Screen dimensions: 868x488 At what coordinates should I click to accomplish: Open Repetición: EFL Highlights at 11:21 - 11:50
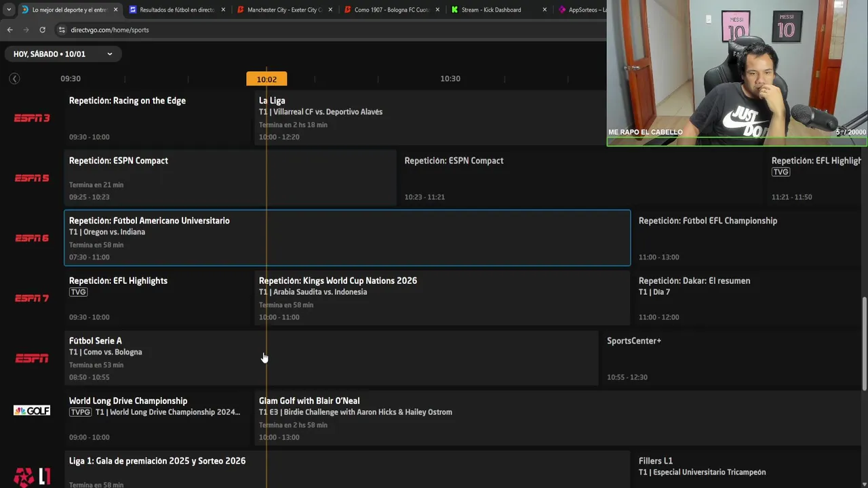pyautogui.click(x=814, y=178)
